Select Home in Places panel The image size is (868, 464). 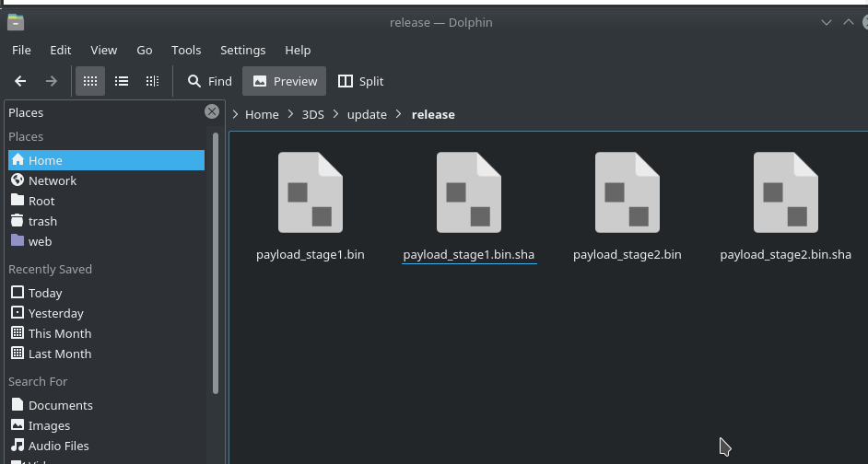pos(106,160)
